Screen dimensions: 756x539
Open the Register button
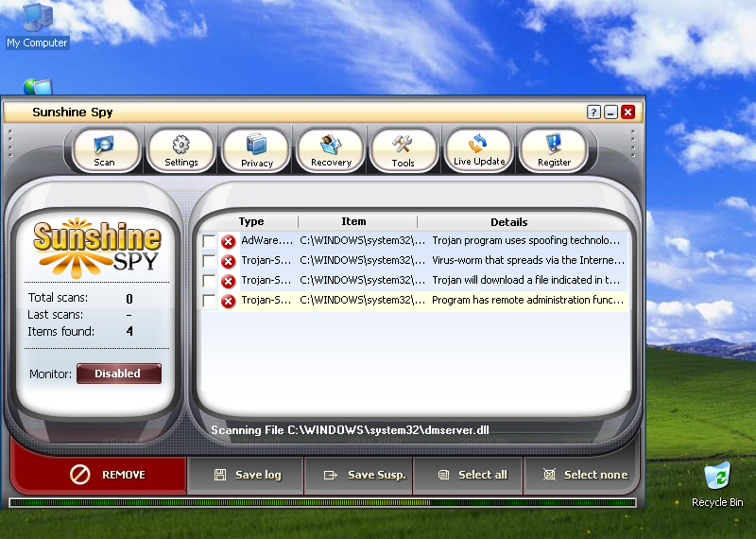[x=554, y=150]
